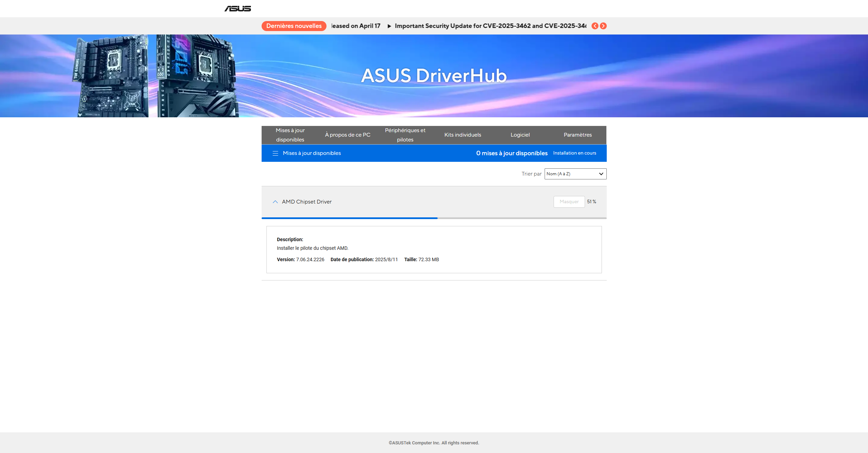Open the Logiciel tab

520,135
